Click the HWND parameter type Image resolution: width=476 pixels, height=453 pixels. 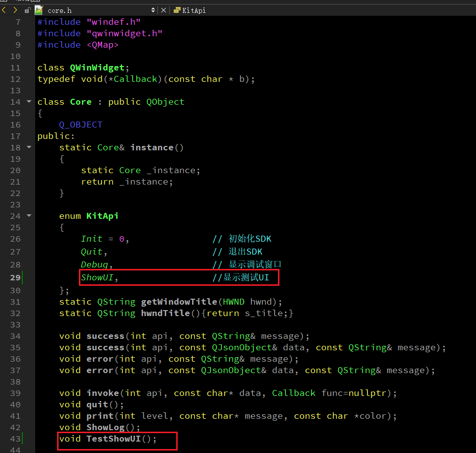coord(233,302)
